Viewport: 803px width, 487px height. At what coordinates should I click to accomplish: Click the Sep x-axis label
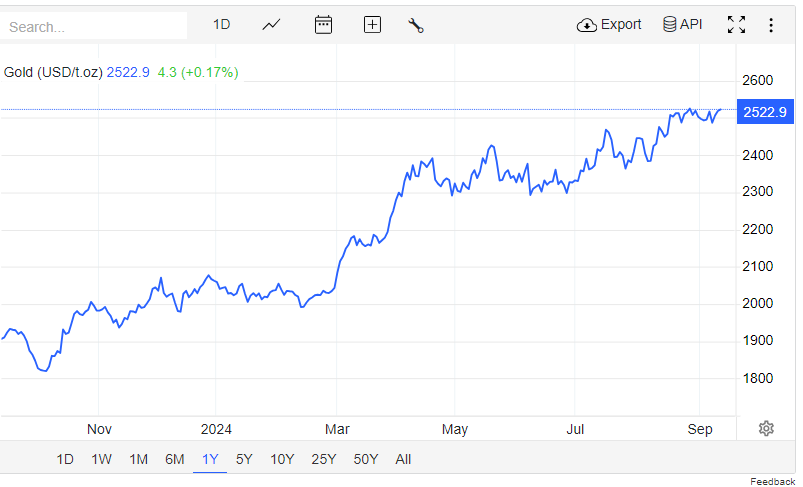[700, 429]
